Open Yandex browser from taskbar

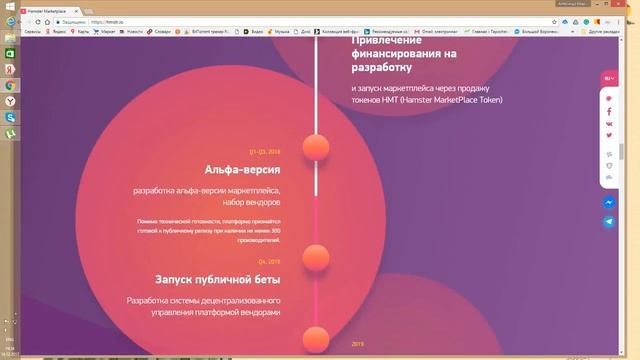[10, 101]
